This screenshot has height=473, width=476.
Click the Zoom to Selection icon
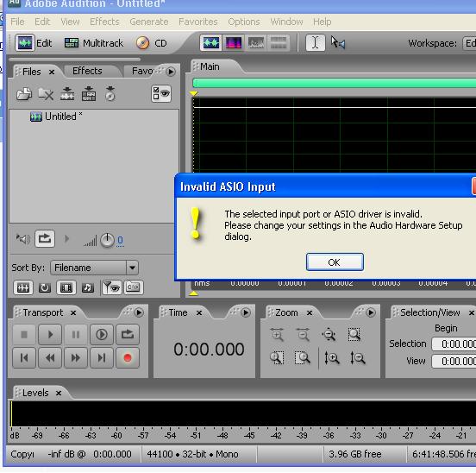[354, 335]
